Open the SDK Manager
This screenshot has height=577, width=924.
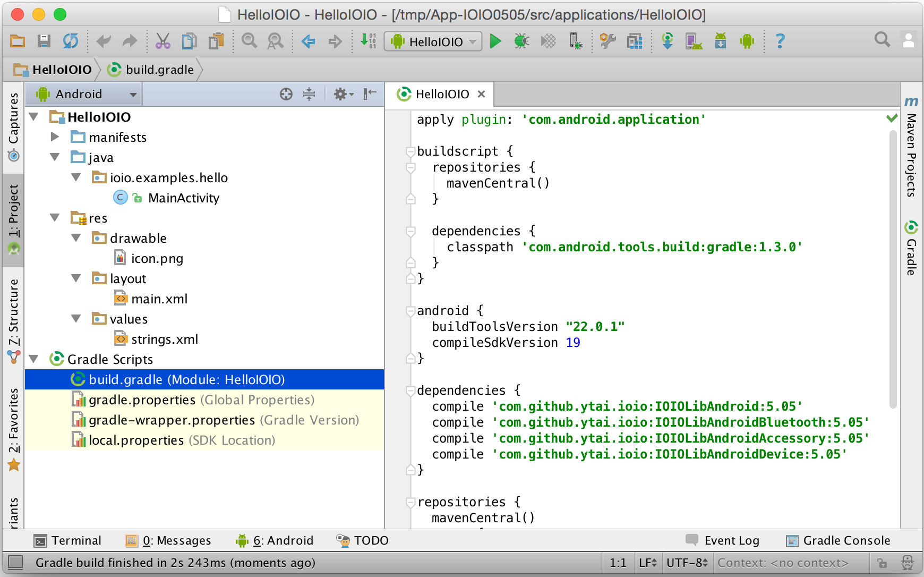pyautogui.click(x=720, y=41)
